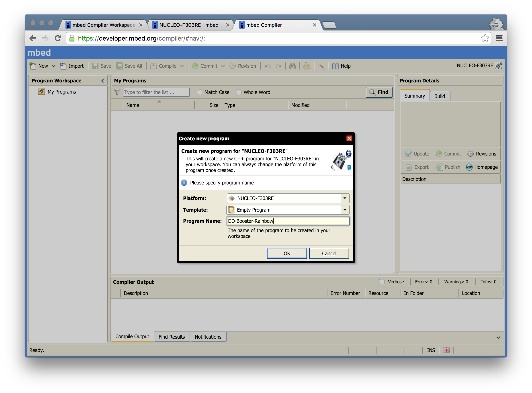The height and width of the screenshot is (393, 532).
Task: Open the New dropdown arrow
Action: [54, 66]
